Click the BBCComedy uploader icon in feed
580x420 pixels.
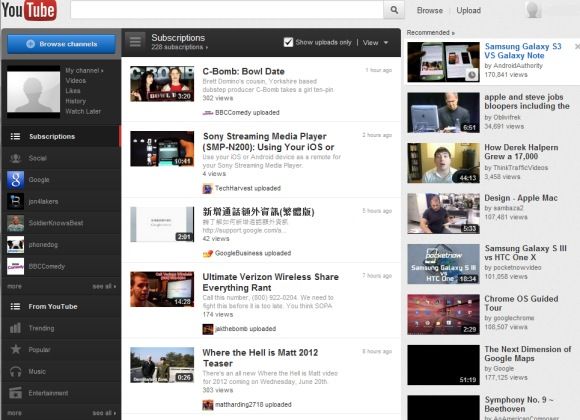[208, 113]
